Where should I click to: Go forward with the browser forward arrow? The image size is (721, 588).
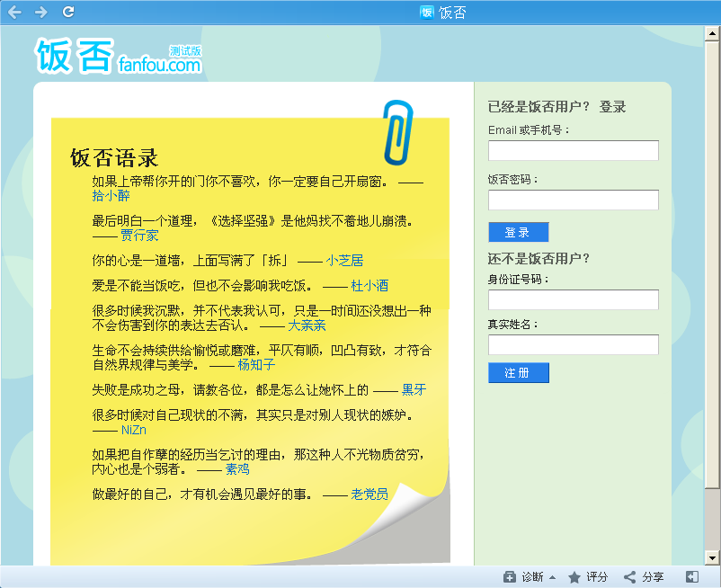(x=41, y=12)
